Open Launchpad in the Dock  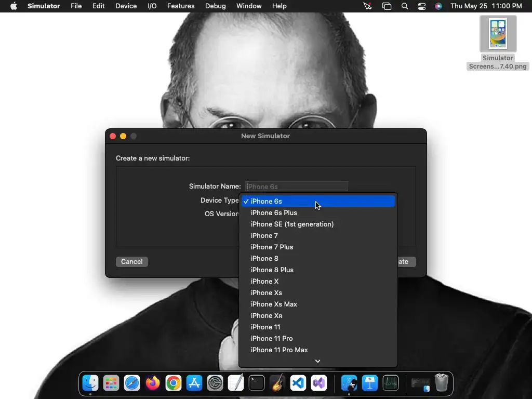(x=111, y=383)
